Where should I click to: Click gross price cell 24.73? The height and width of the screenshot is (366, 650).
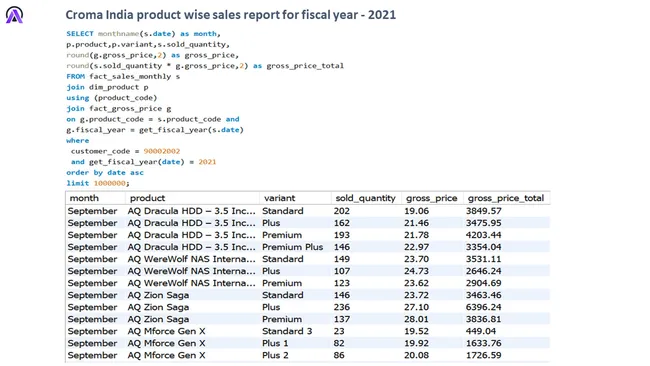point(417,271)
